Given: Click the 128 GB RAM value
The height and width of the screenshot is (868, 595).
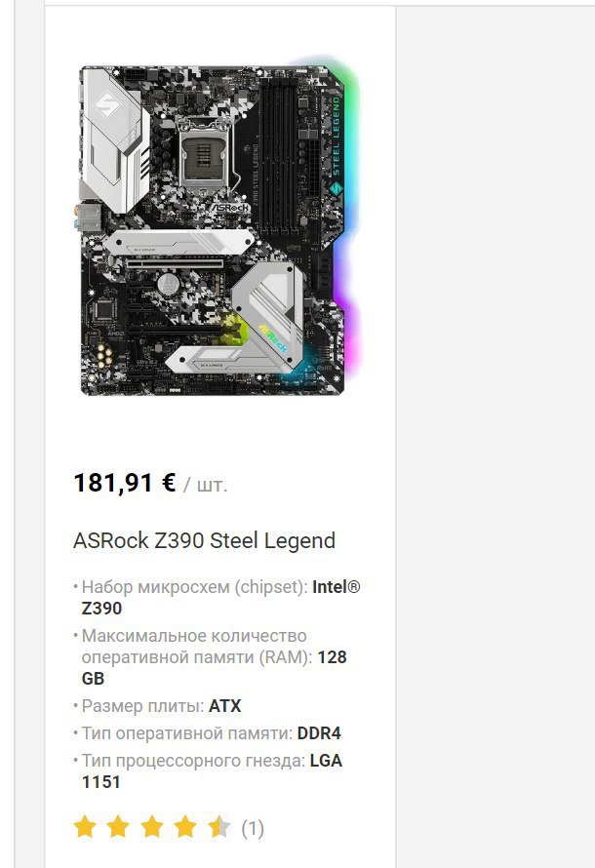Looking at the screenshot, I should pyautogui.click(x=215, y=668).
